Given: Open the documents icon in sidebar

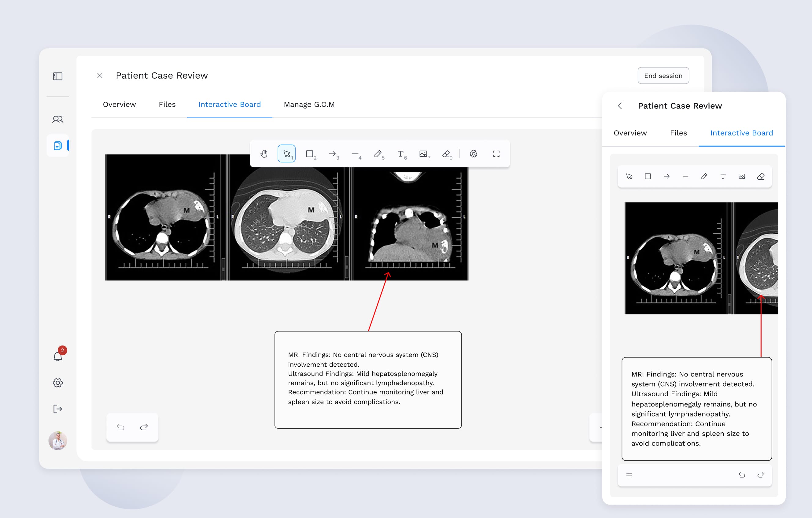Looking at the screenshot, I should tap(58, 145).
